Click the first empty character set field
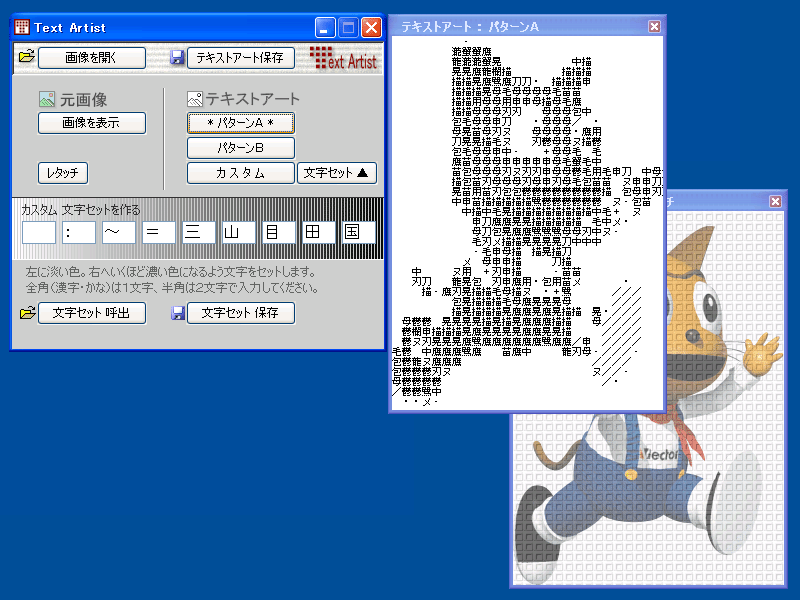The height and width of the screenshot is (600, 800). click(39, 232)
